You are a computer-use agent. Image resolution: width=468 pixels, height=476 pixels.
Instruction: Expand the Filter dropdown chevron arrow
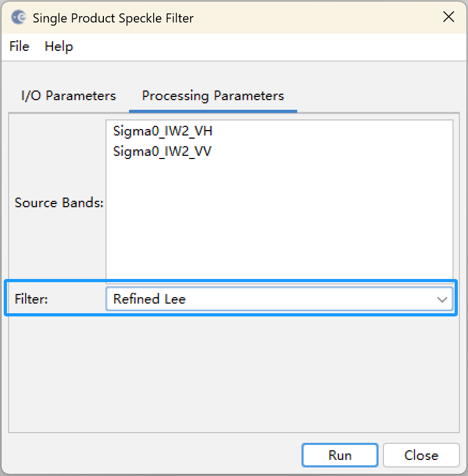442,300
